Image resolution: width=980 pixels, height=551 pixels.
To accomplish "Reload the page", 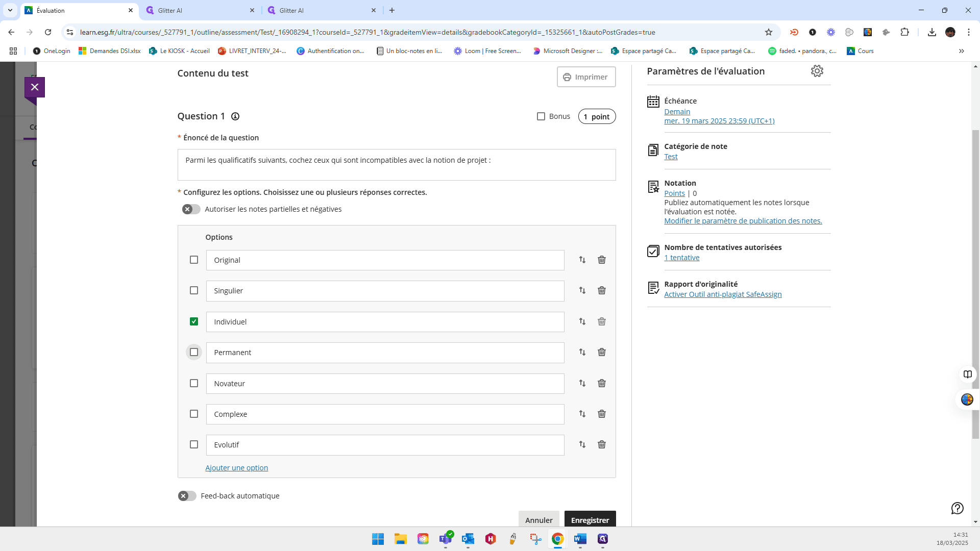I will tap(48, 32).
